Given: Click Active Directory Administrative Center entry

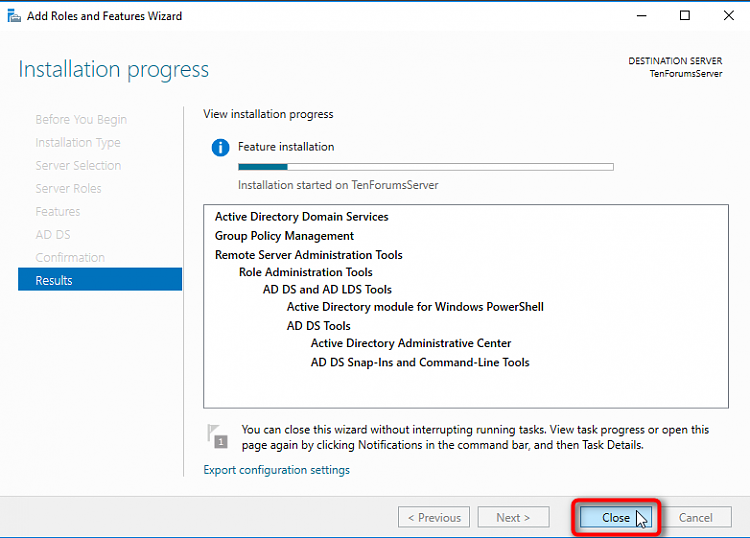Looking at the screenshot, I should [x=411, y=343].
